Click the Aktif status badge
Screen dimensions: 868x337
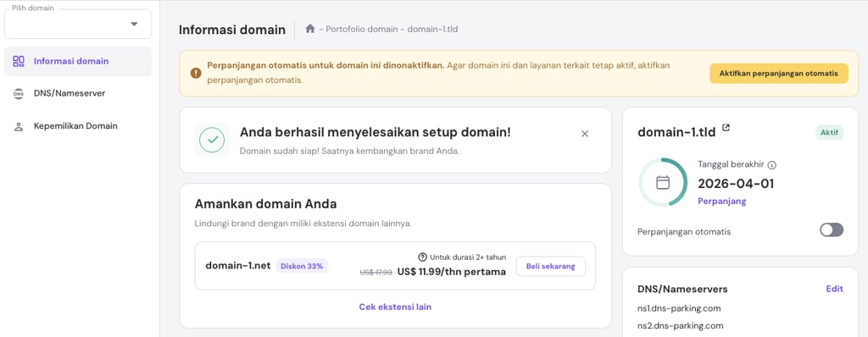[x=829, y=133]
